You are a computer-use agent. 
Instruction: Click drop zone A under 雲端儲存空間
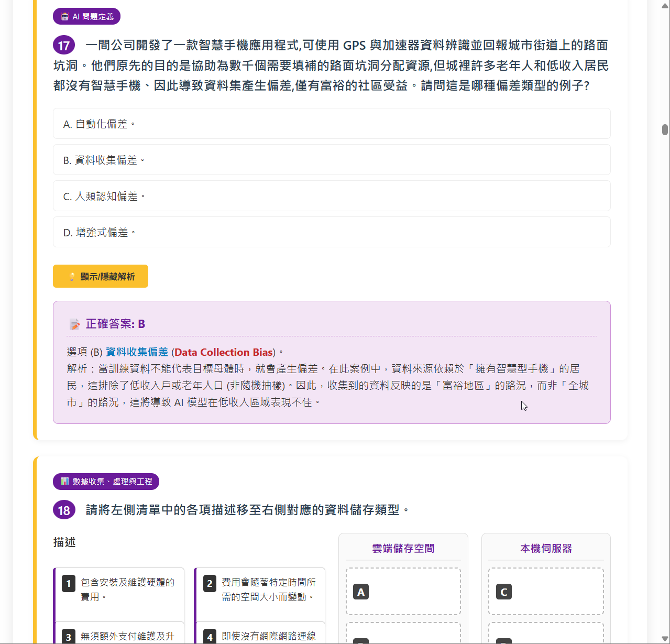pyautogui.click(x=403, y=592)
